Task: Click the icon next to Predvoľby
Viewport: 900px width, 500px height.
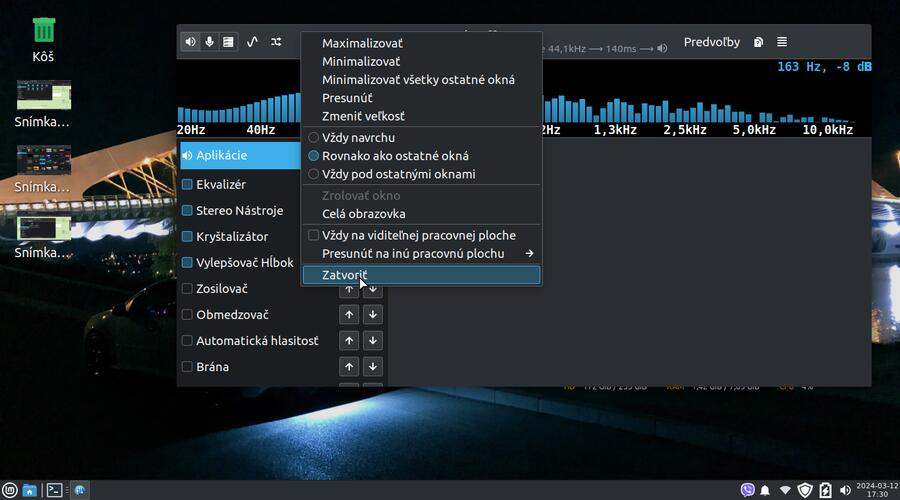Action: click(759, 42)
